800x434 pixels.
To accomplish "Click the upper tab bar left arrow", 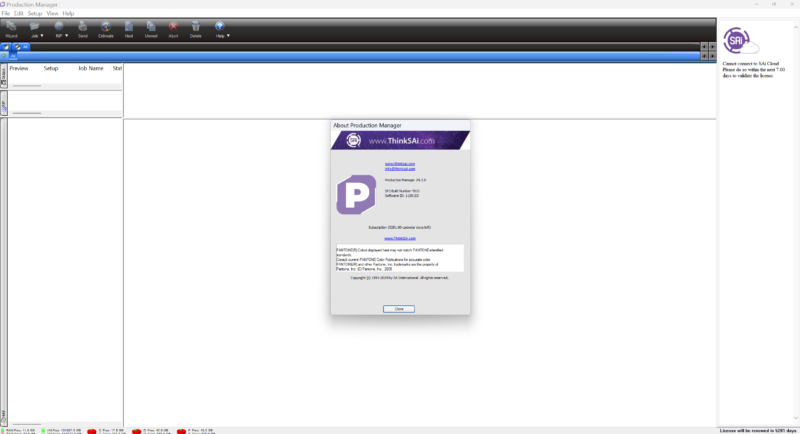I will click(x=704, y=46).
